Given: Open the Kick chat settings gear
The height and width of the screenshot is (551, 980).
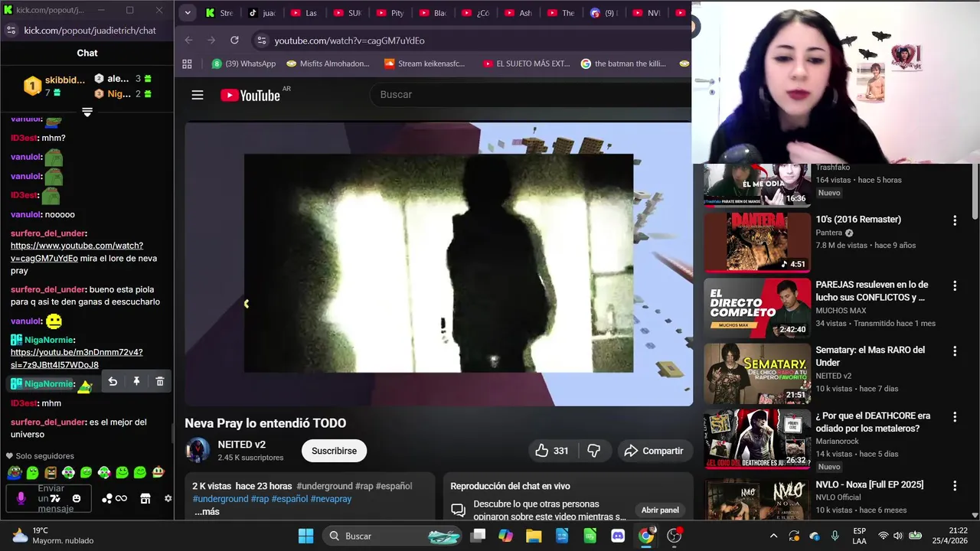Looking at the screenshot, I should (168, 498).
